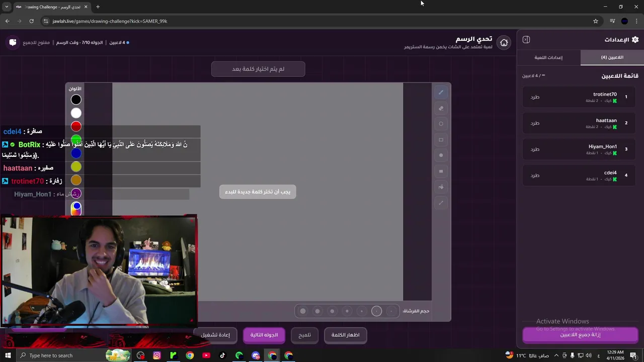Kick player trotinet70 with طرد
The width and height of the screenshot is (644, 362).
535,97
